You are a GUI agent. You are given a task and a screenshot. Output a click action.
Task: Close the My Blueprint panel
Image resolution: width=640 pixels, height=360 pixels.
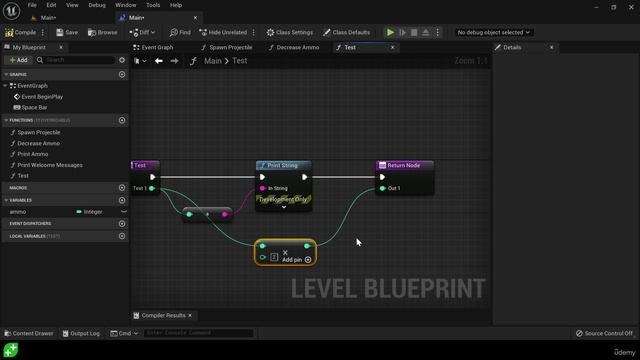pyautogui.click(x=61, y=47)
